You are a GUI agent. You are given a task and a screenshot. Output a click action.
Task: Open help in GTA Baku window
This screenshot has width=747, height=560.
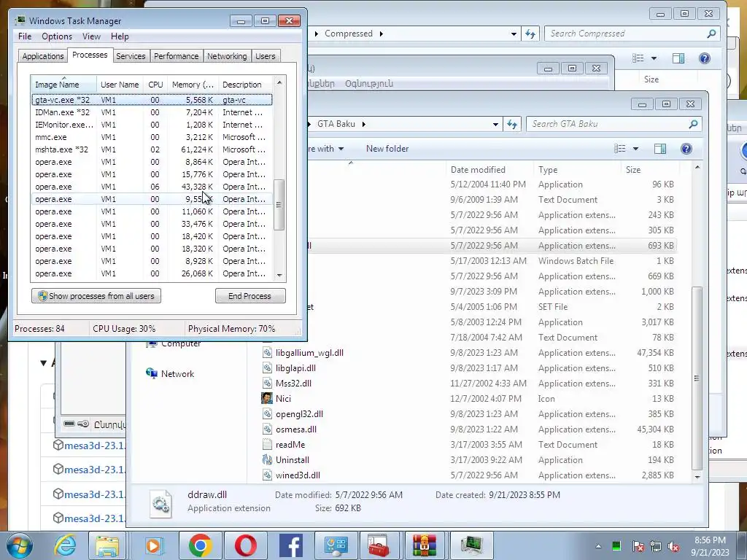click(x=686, y=149)
